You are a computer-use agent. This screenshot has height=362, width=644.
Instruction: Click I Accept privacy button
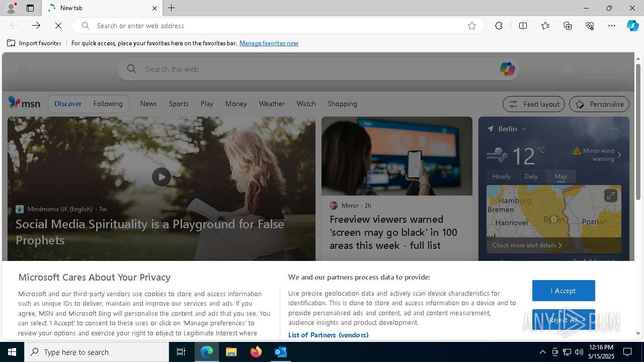[563, 291]
